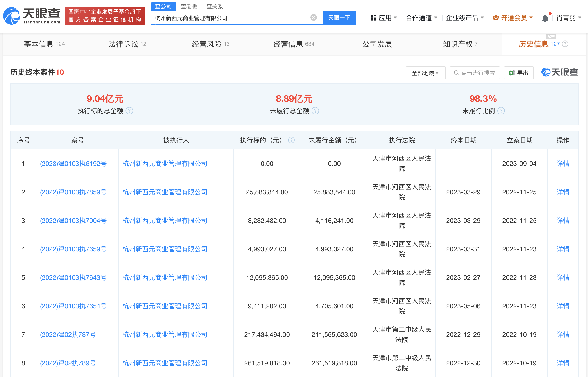Click the 2023-05-06 终本日期 cell
The image size is (588, 377).
(463, 306)
